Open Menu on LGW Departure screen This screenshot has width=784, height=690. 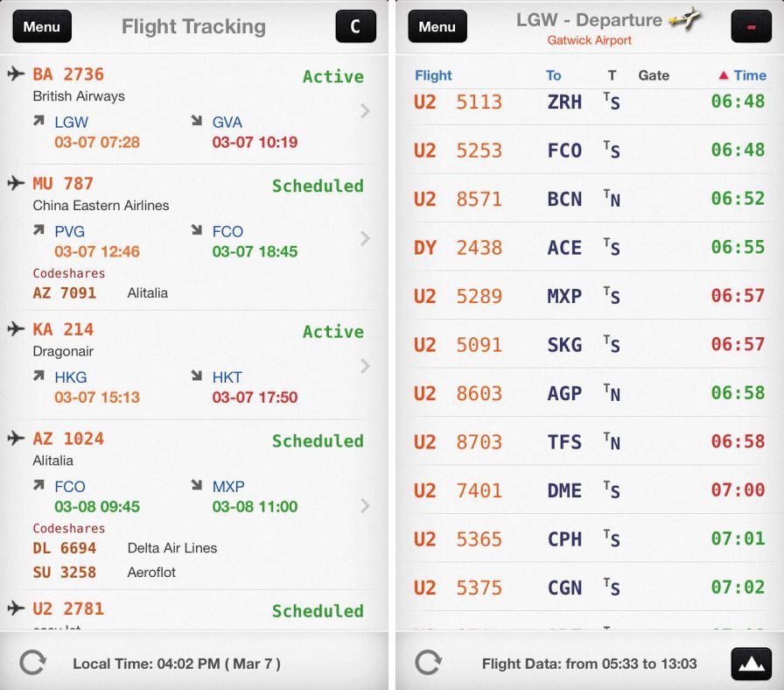click(x=437, y=26)
